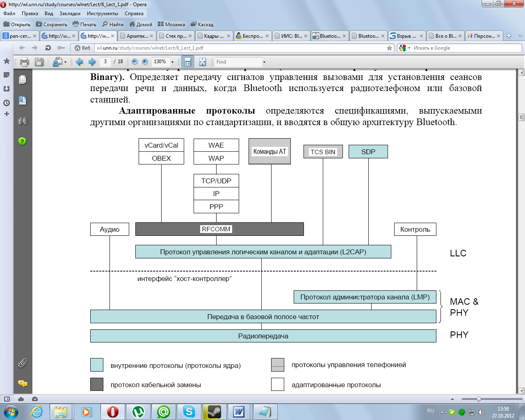Screen dimensions: 525x420
Task: Click the Сохранить toolbar button
Action: pos(51,25)
